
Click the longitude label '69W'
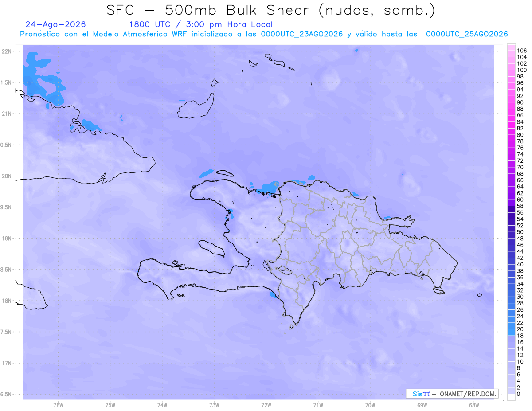pos(422,405)
